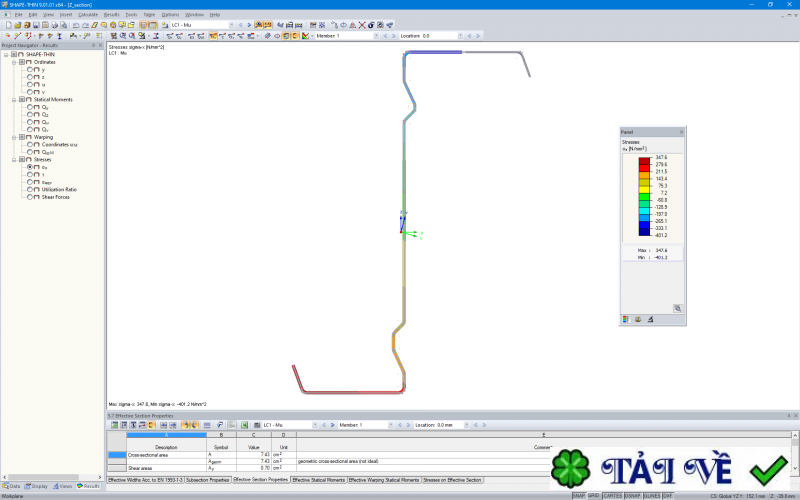
Task: Open the Member 1 dropdown in second toolbar
Action: tap(376, 36)
